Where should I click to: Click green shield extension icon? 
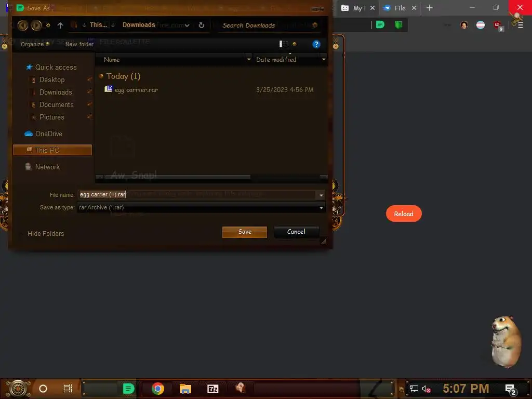click(x=398, y=25)
